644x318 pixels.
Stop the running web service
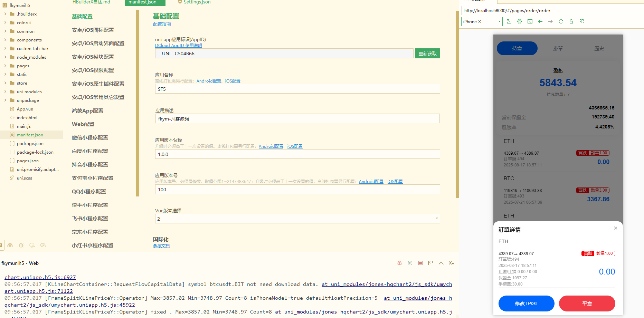tap(420, 263)
